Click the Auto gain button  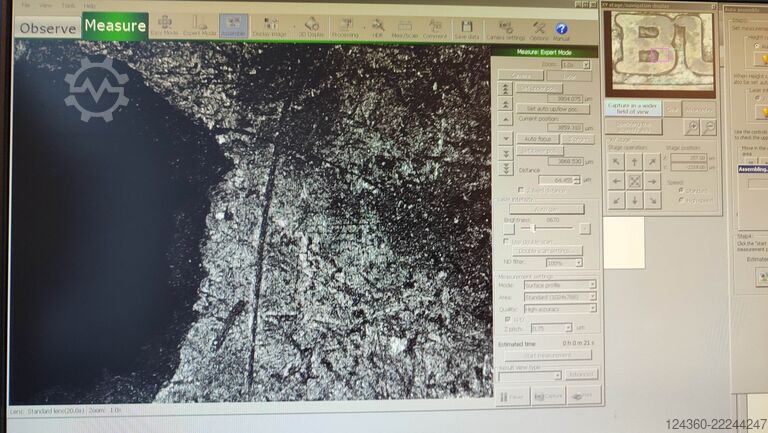[547, 209]
